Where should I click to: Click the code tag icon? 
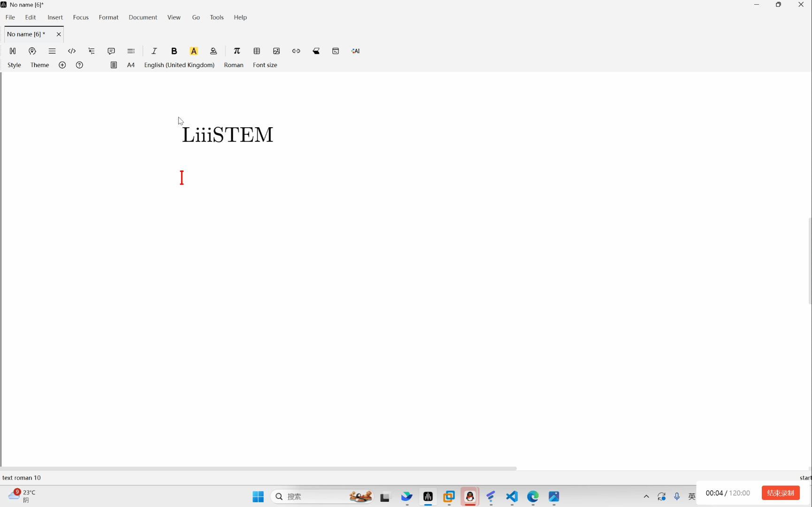pyautogui.click(x=72, y=51)
